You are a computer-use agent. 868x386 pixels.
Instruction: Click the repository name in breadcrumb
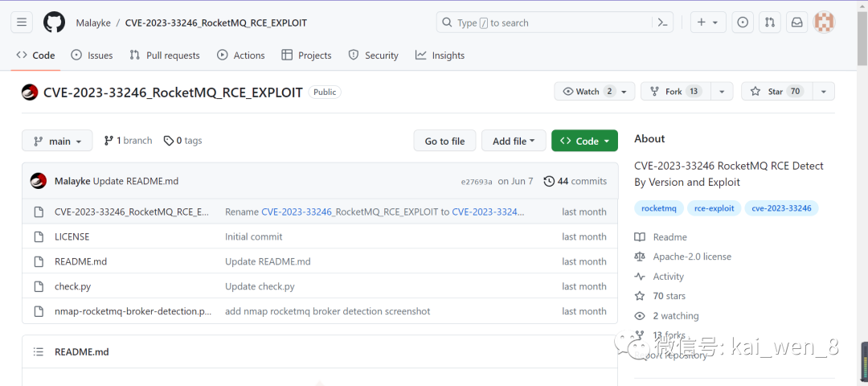tap(216, 23)
